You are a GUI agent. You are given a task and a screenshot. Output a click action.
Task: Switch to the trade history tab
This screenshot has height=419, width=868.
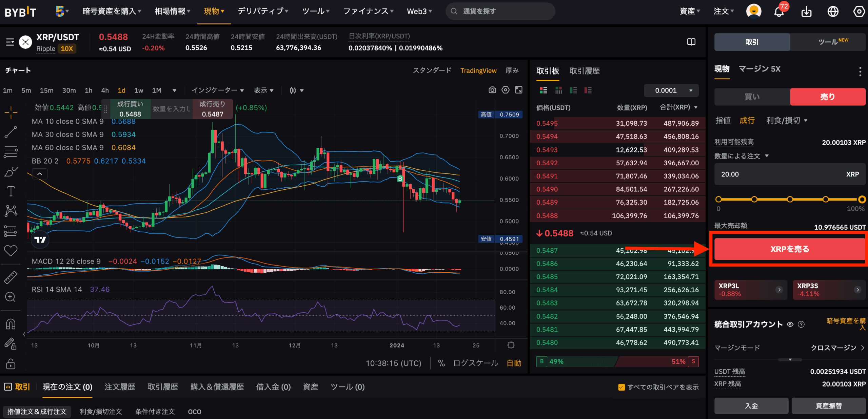pos(585,71)
